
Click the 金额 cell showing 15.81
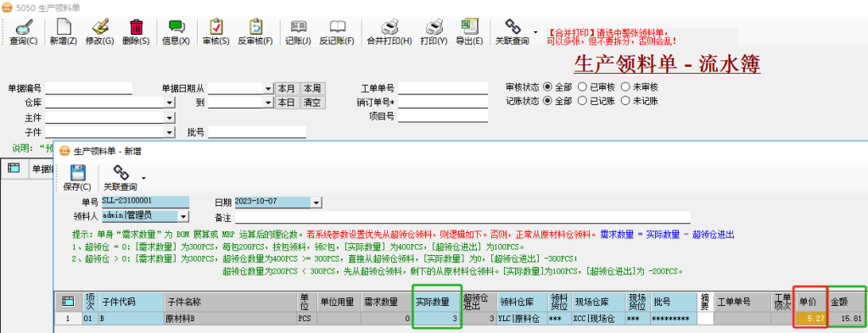coord(847,319)
